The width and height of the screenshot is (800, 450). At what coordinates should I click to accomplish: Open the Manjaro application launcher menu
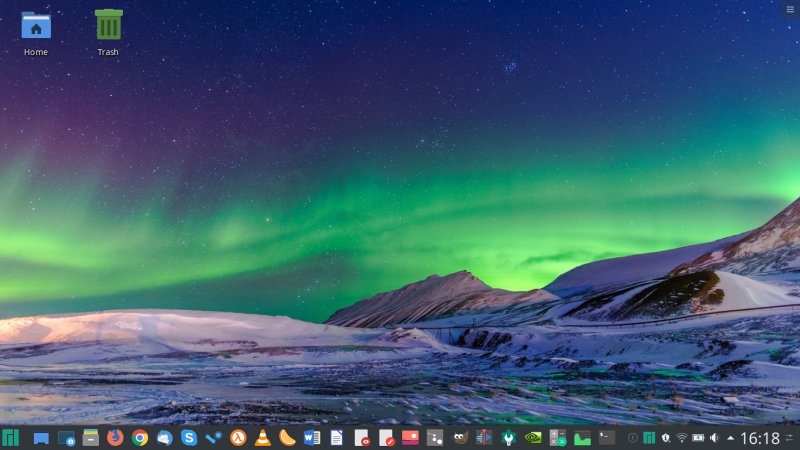point(10,438)
